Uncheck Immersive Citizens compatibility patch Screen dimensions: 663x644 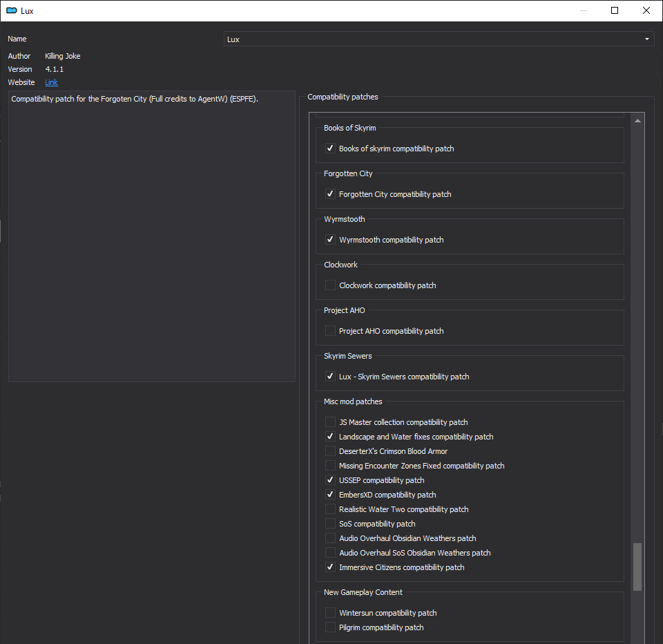330,567
